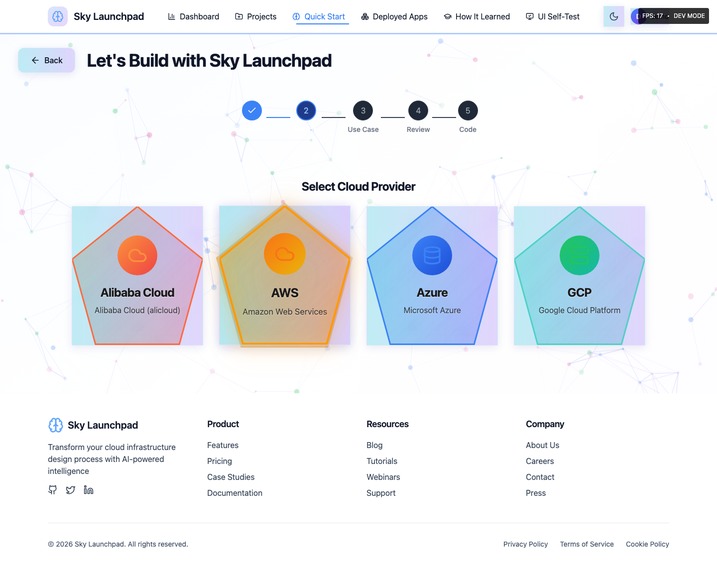
Task: Open the Press footer link
Action: pos(535,493)
